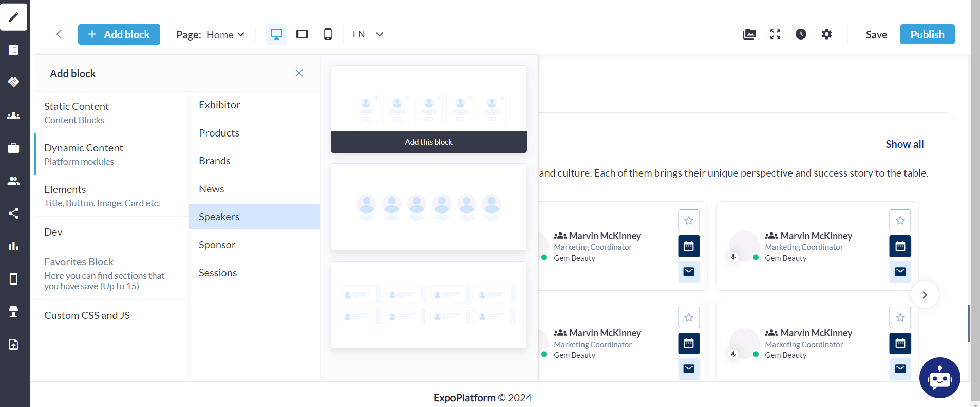Open the bar chart analytics sidebar icon
The height and width of the screenshot is (407, 980).
tap(14, 246)
